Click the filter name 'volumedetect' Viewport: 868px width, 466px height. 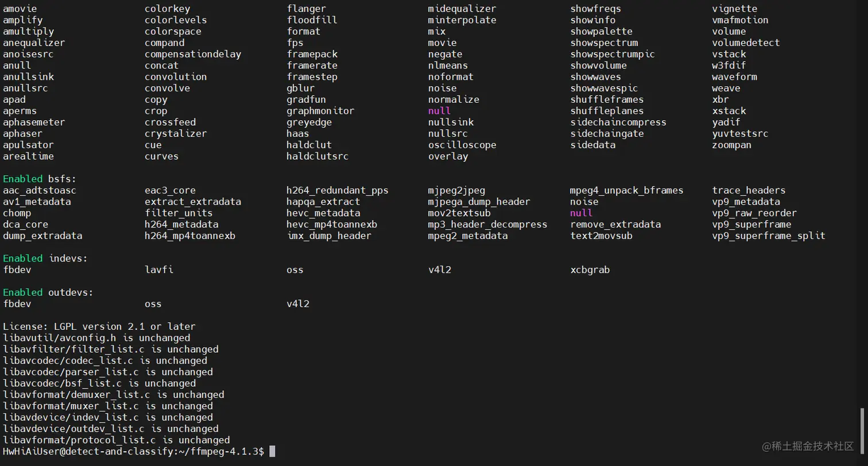(x=746, y=43)
